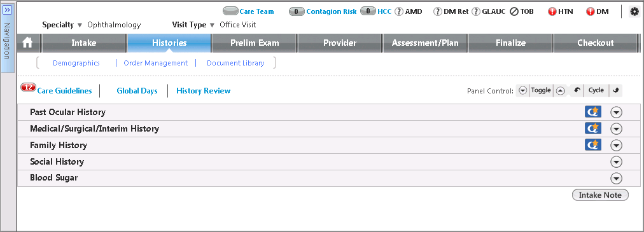The height and width of the screenshot is (232, 644).
Task: Open the settings gear icon
Action: coord(634,12)
